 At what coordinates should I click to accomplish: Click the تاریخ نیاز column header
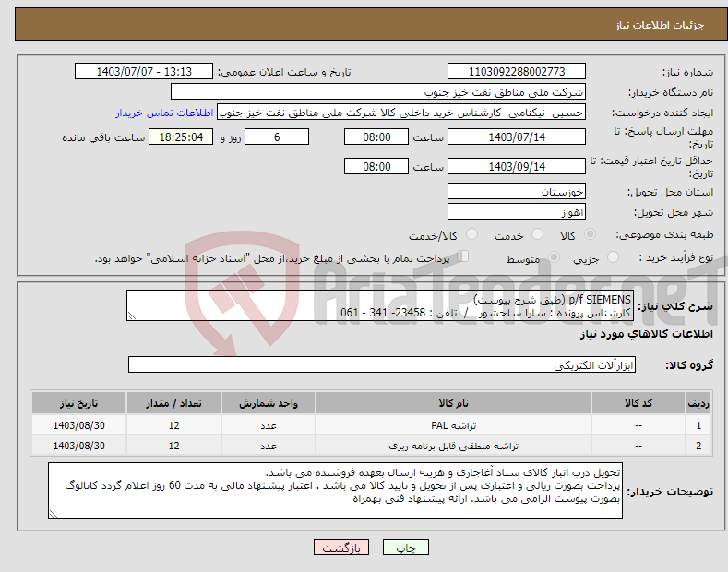click(x=79, y=403)
